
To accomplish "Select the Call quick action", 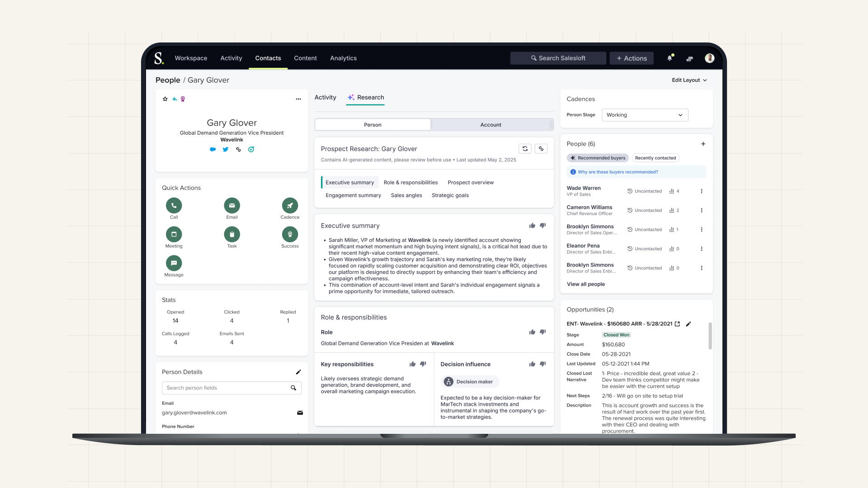I will (174, 206).
